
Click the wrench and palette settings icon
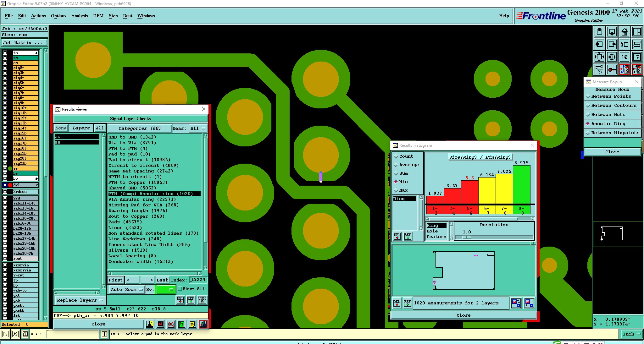point(599,69)
